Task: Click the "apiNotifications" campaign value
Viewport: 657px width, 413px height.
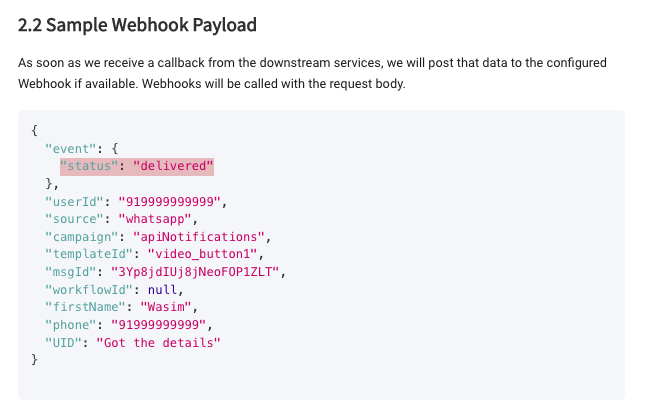Action: coord(203,237)
